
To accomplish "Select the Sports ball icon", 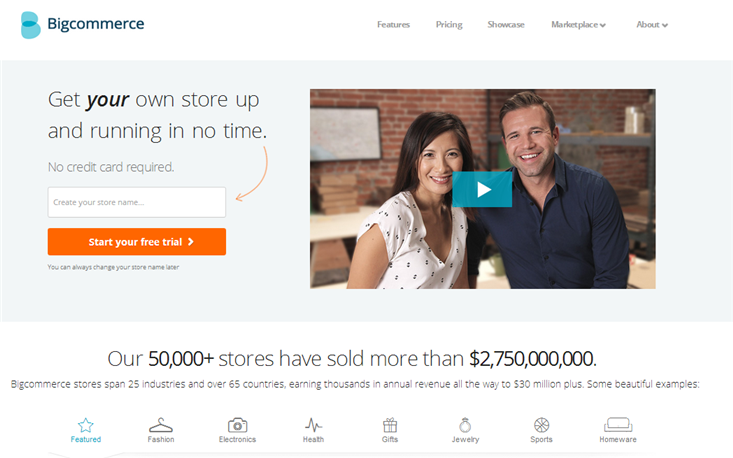I will point(541,425).
